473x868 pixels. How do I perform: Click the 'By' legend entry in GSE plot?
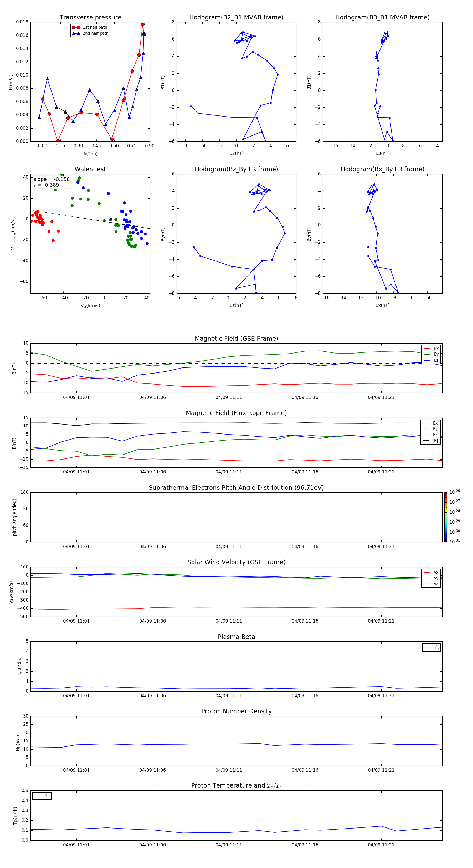pos(431,354)
